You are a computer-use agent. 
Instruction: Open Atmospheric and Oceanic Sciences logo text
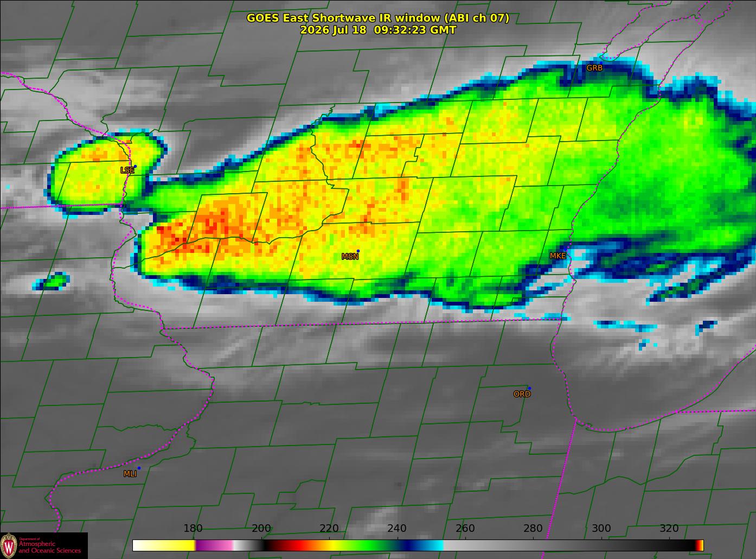50,547
